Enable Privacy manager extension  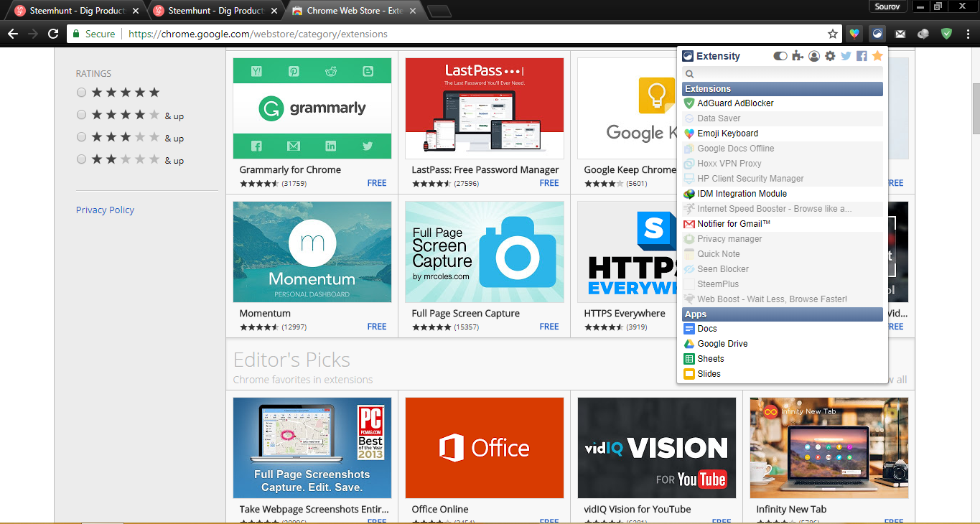[783, 239]
